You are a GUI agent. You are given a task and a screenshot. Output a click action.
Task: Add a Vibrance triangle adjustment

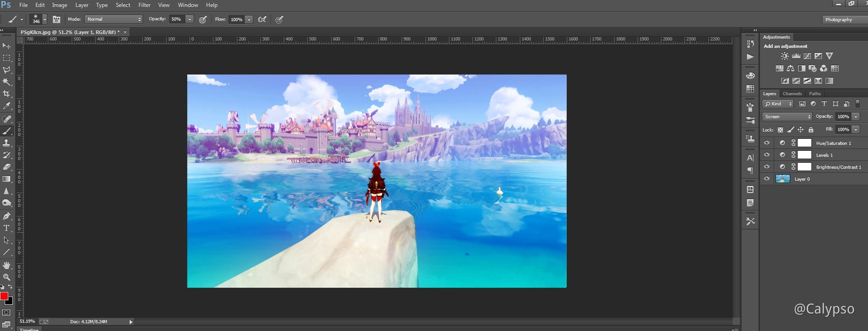coord(829,56)
